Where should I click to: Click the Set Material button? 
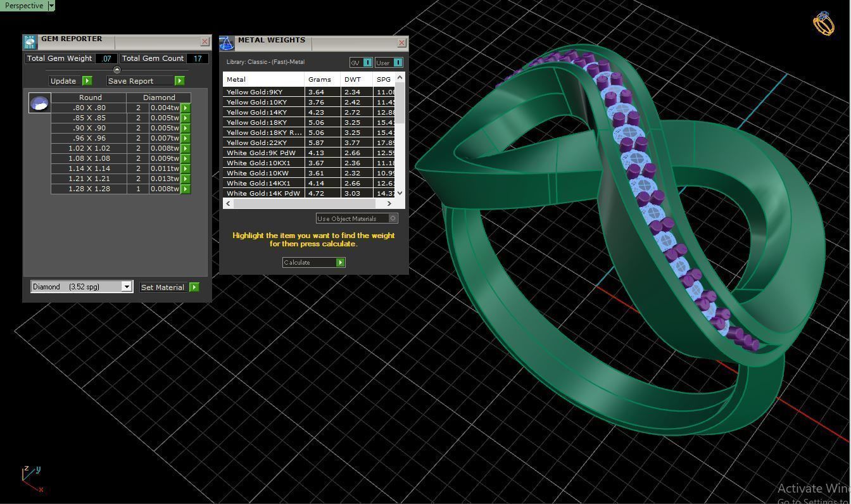tap(169, 287)
